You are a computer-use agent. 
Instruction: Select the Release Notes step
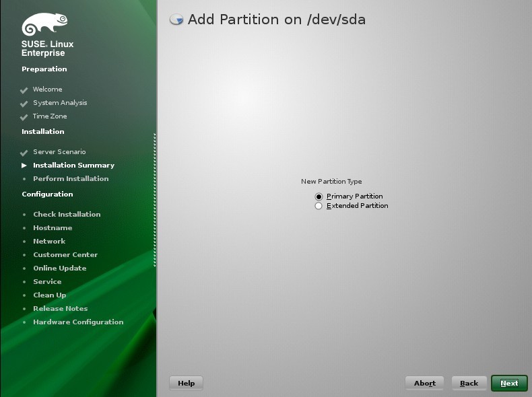pos(61,308)
